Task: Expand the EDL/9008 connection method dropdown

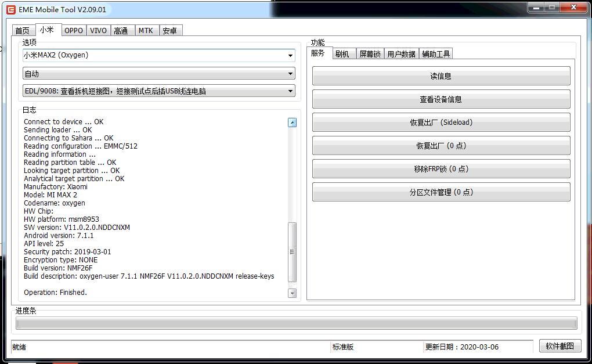Action: (290, 91)
